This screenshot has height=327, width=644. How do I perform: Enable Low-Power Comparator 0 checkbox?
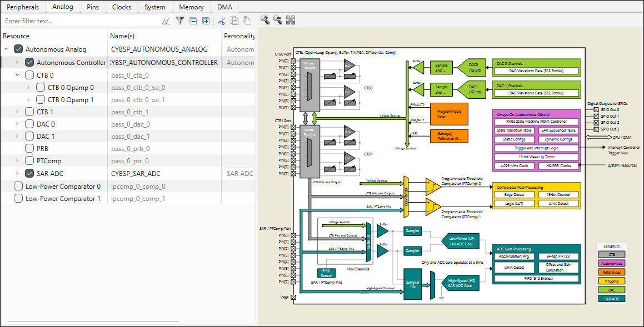point(18,187)
